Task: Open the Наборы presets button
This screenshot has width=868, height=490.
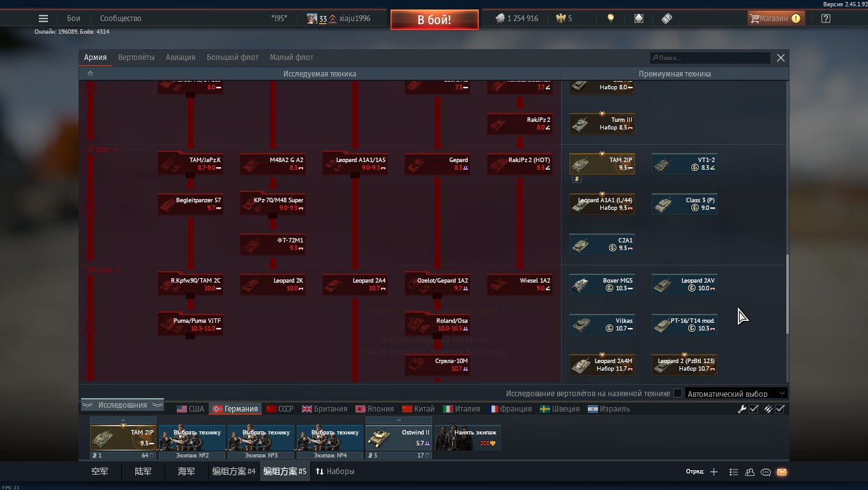Action: (334, 471)
